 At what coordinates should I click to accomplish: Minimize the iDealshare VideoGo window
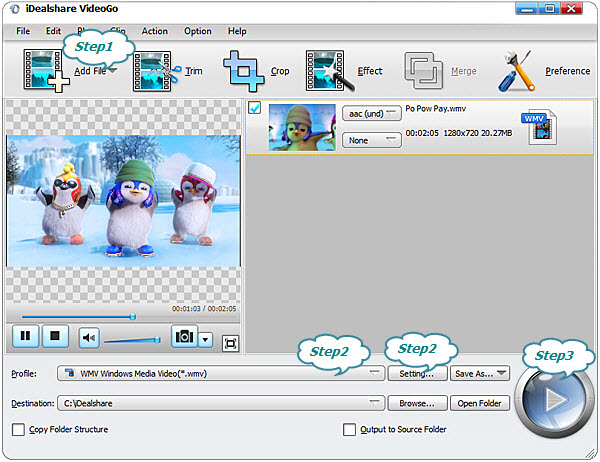click(x=527, y=8)
